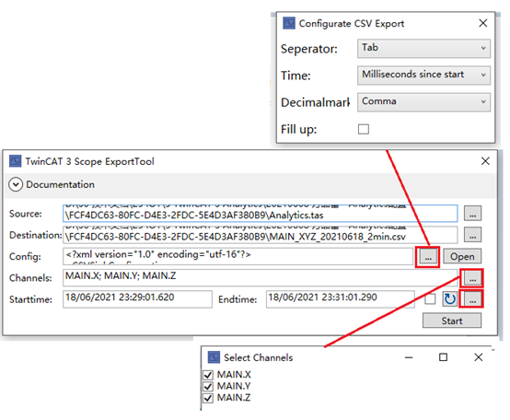Viewport: 510px width, 420px height.
Task: Click the Config XML text field
Action: (x=238, y=256)
